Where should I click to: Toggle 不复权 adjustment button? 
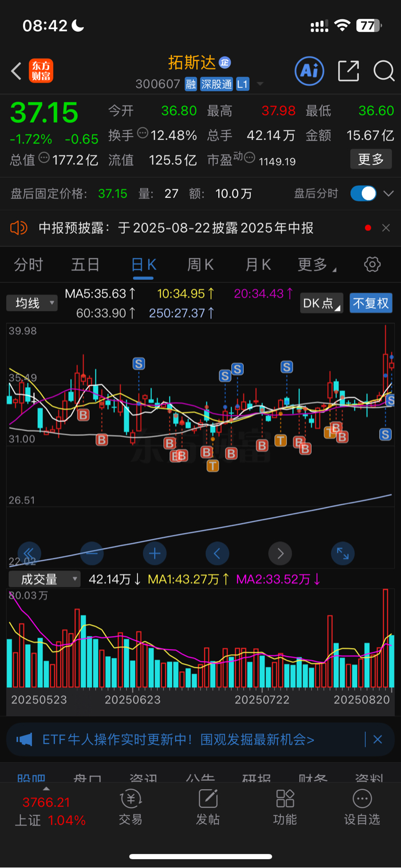[371, 303]
